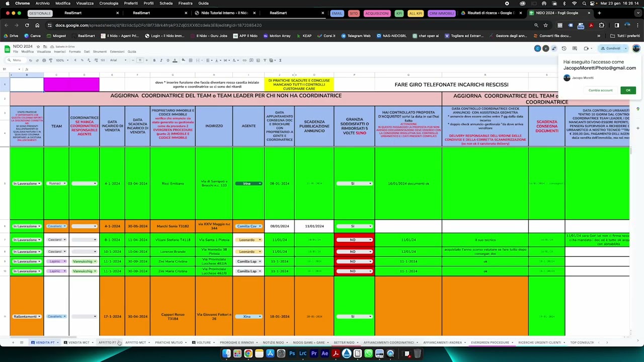The height and width of the screenshot is (362, 644).
Task: Open the zoom level 100% dropdown
Action: pos(61,60)
